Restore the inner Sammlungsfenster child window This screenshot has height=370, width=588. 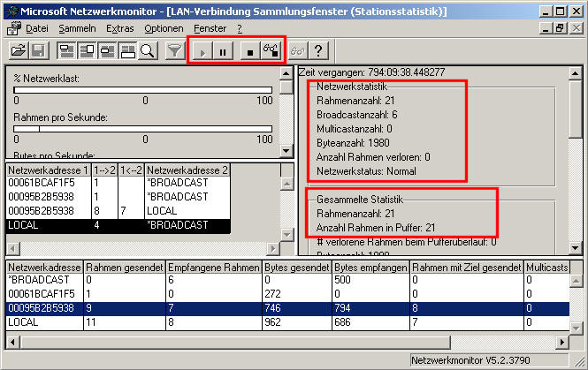click(560, 28)
